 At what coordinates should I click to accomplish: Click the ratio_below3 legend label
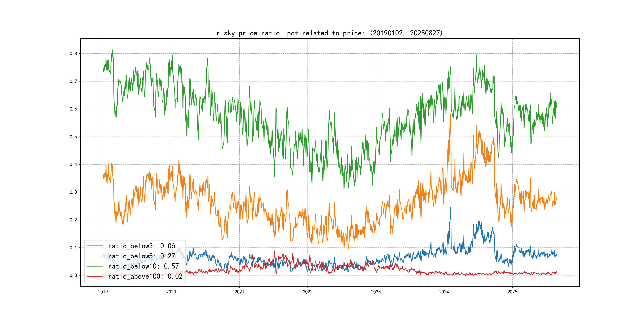tap(142, 246)
